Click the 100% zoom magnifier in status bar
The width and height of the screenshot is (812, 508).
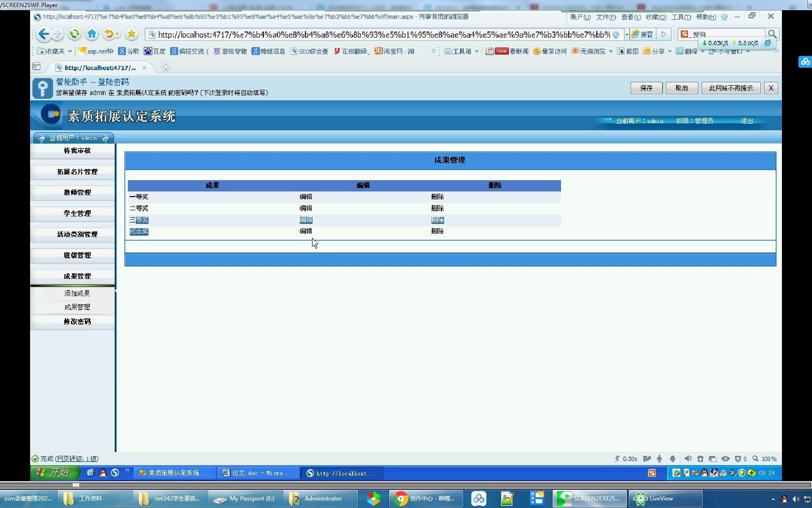tap(764, 459)
